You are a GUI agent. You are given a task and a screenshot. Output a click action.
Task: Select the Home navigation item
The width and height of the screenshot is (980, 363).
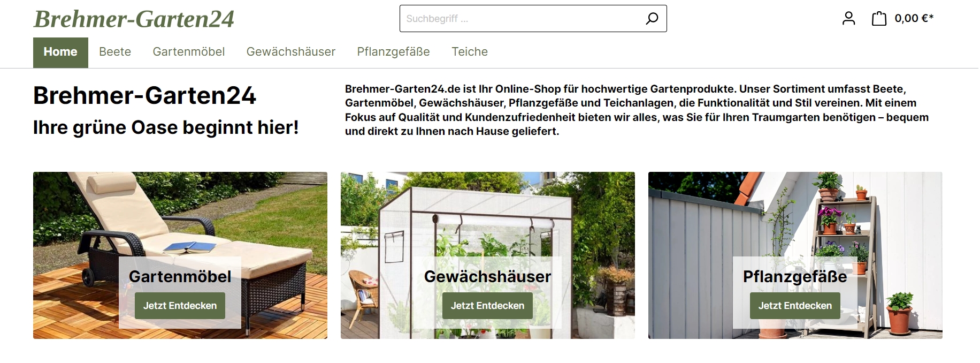coord(60,52)
